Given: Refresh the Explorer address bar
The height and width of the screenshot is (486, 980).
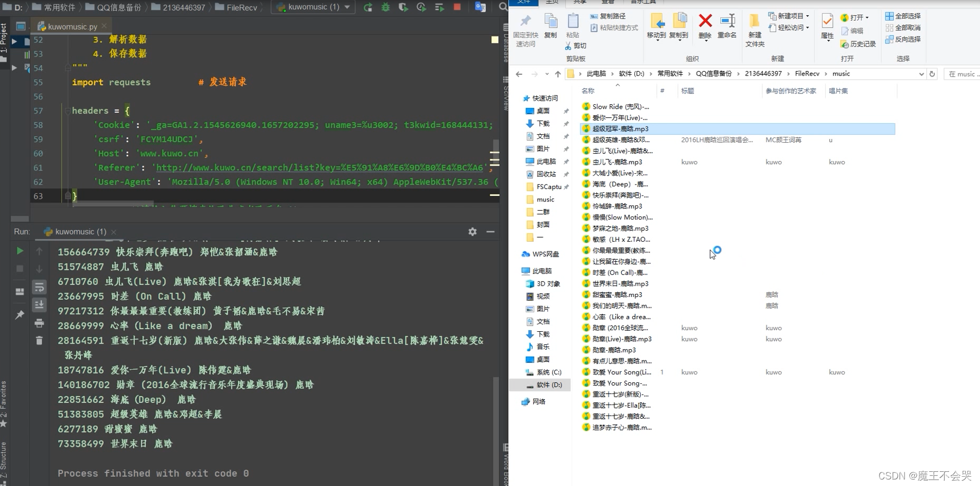Looking at the screenshot, I should 932,74.
